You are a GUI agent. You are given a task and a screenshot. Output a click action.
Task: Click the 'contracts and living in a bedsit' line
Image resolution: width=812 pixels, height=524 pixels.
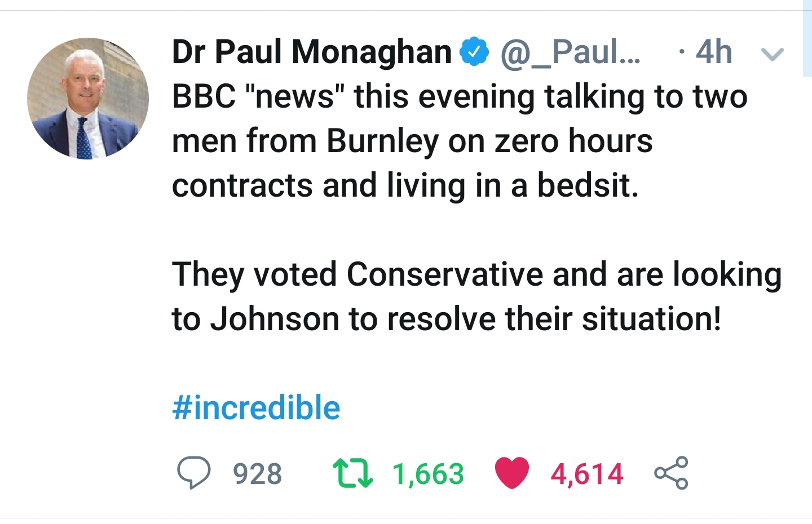[x=405, y=185]
